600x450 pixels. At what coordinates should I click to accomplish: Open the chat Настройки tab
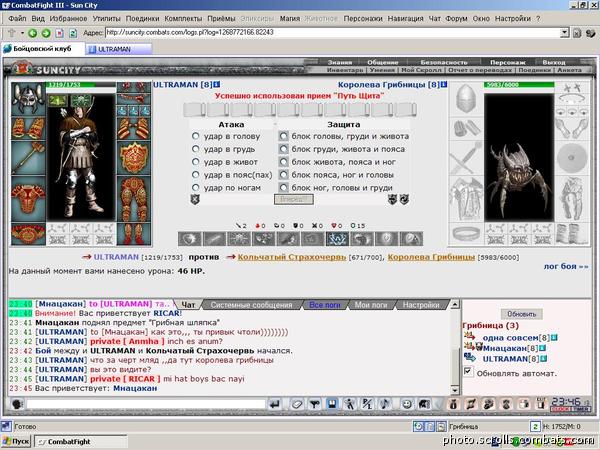(x=421, y=305)
